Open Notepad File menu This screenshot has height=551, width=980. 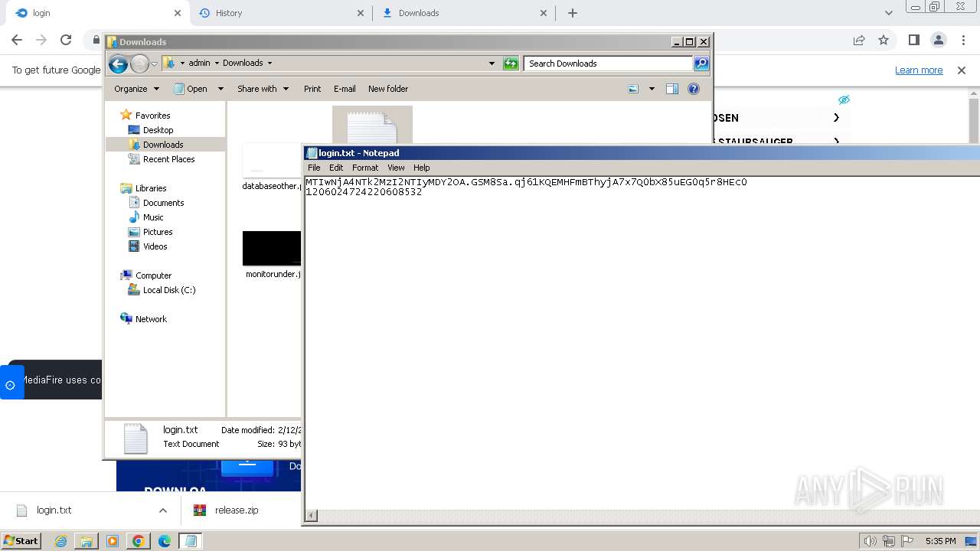314,168
